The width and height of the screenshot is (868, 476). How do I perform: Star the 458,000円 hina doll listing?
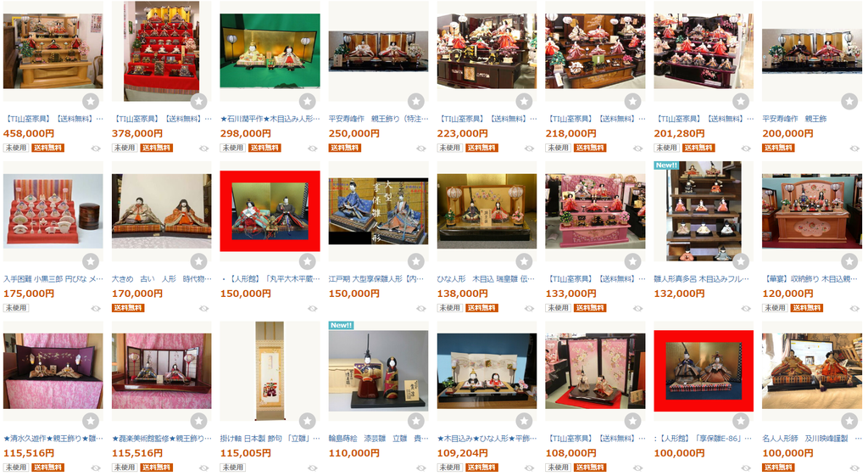tap(91, 102)
